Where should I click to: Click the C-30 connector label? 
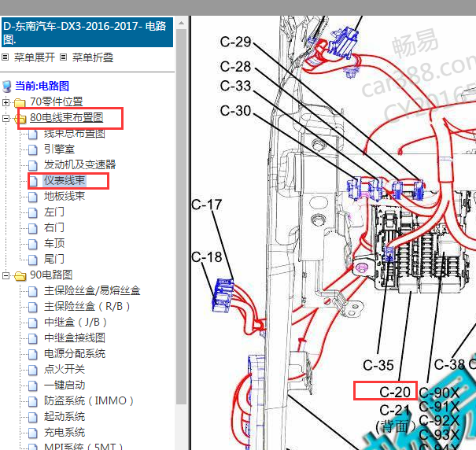pyautogui.click(x=235, y=111)
